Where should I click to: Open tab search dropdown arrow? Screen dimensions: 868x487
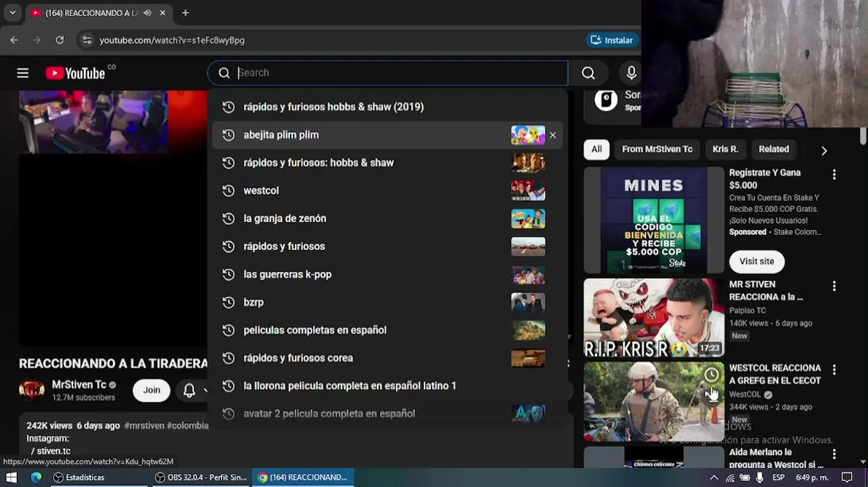(12, 13)
